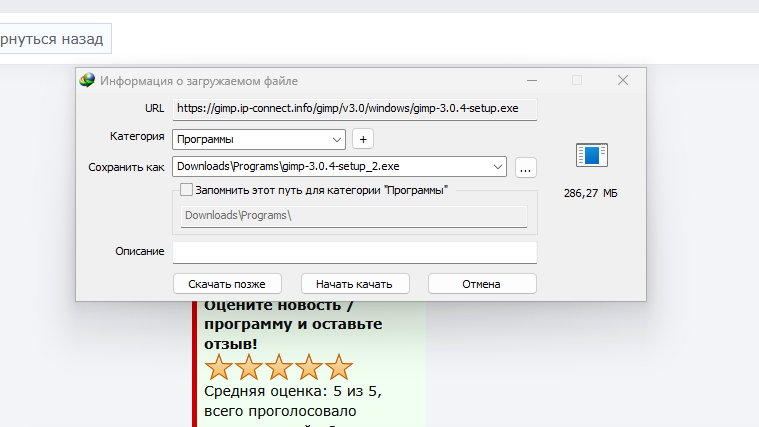Expand the Сохранить как path dropdown
Image resolution: width=759 pixels, height=427 pixels.
pos(497,167)
